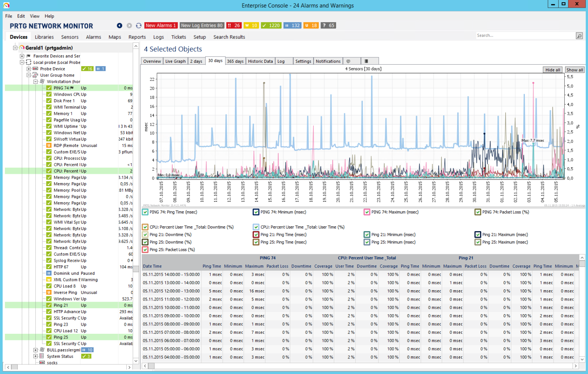Click the back navigation arrow
Image resolution: width=588 pixels, height=374 pixels.
tap(119, 25)
